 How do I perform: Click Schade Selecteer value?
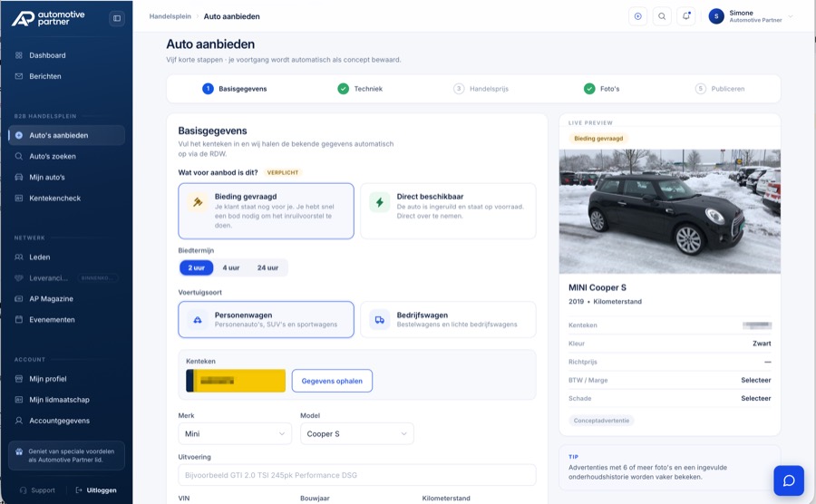(755, 399)
